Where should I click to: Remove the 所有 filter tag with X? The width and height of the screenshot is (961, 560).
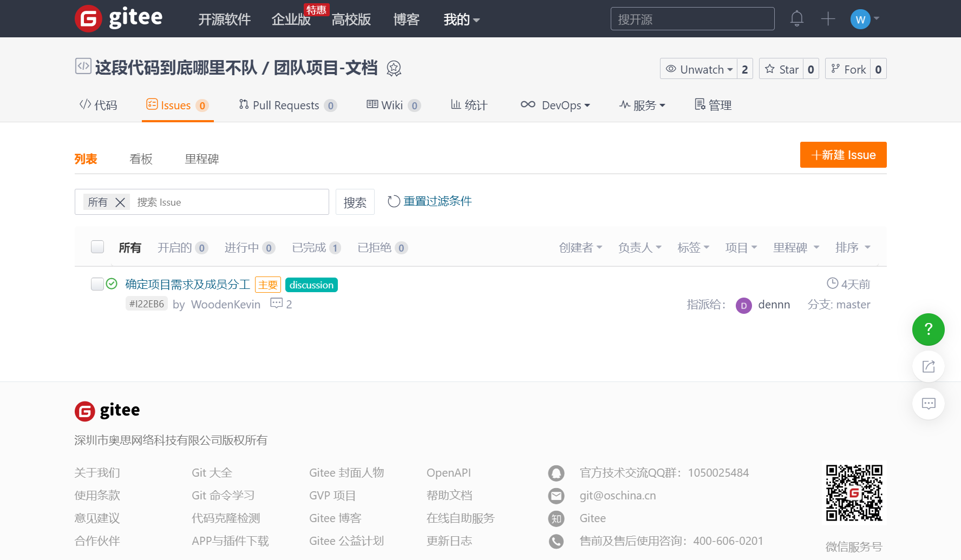(x=120, y=202)
